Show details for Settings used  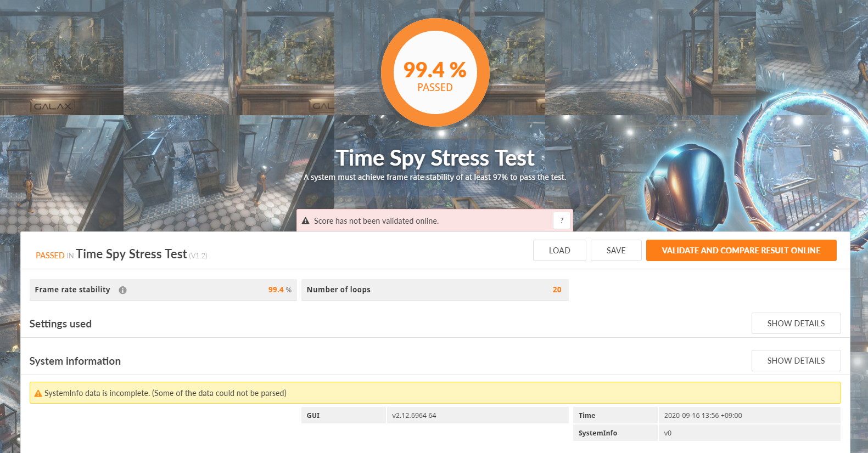click(796, 324)
